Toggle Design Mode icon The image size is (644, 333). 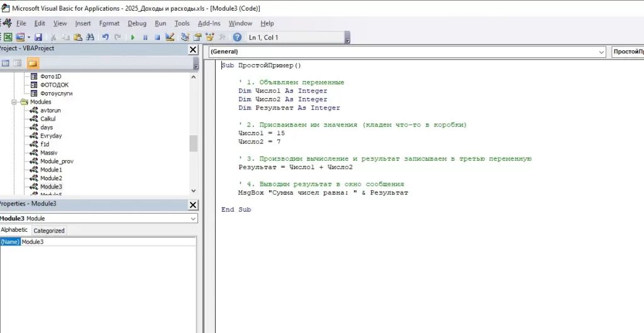170,37
